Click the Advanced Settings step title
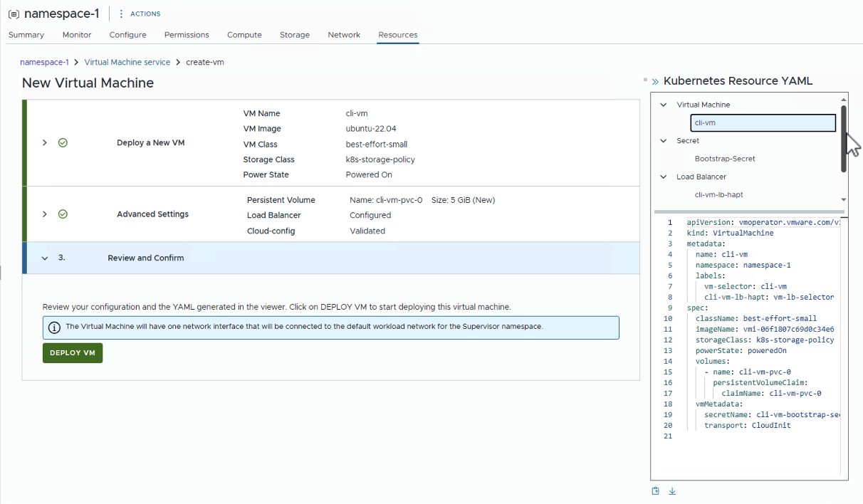 pyautogui.click(x=153, y=214)
